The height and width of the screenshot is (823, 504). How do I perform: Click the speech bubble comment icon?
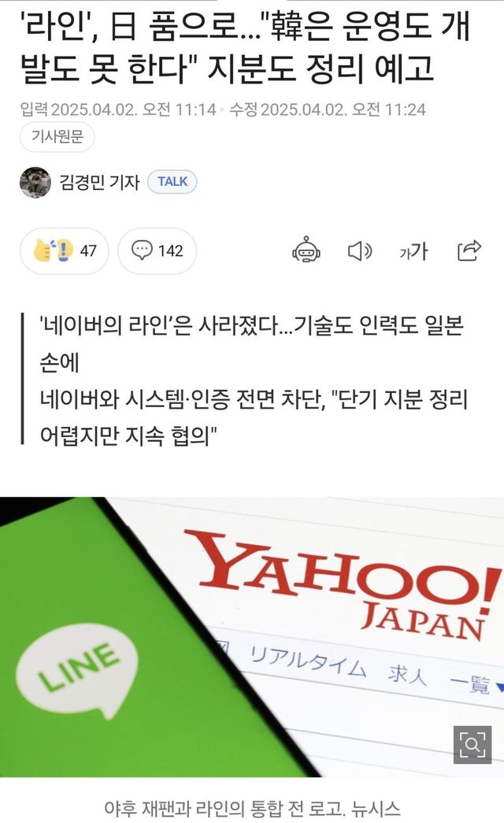[142, 250]
